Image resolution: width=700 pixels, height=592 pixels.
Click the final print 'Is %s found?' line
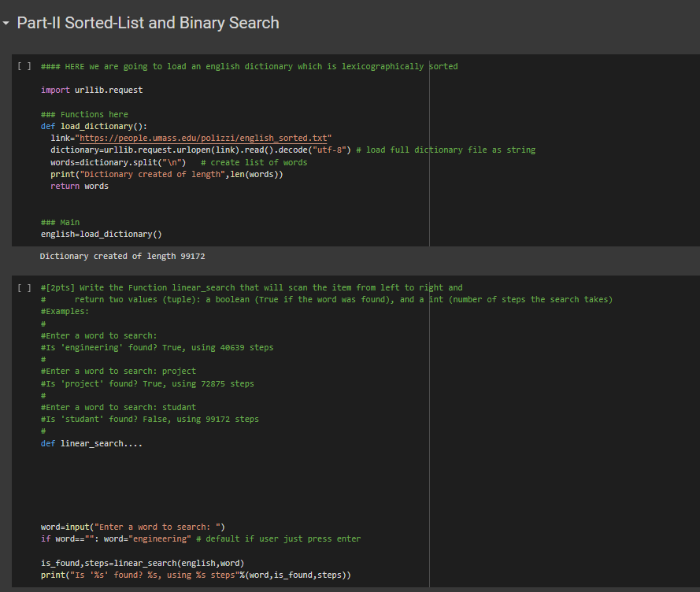tap(196, 575)
